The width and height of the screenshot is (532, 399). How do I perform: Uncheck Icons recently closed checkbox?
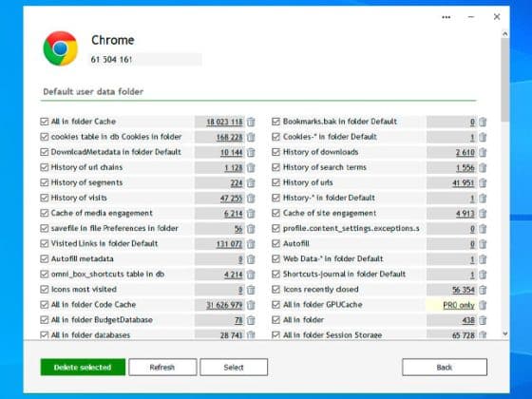(x=275, y=290)
